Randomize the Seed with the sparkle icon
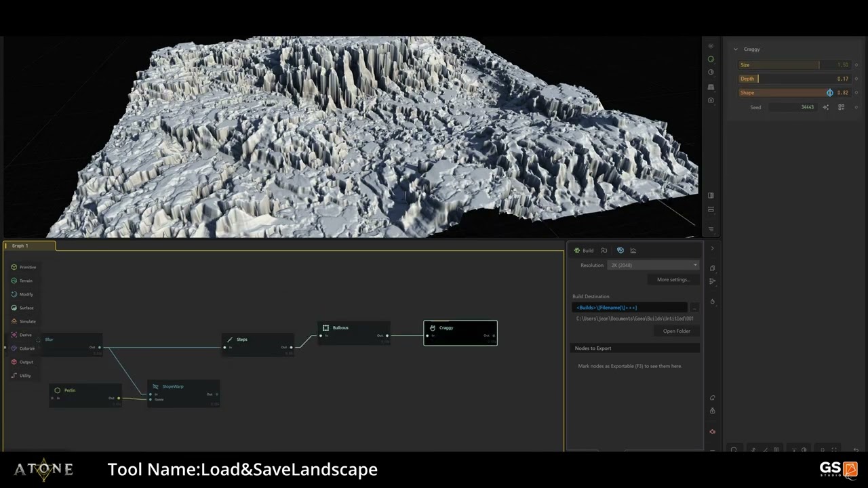Viewport: 868px width, 488px height. click(826, 107)
